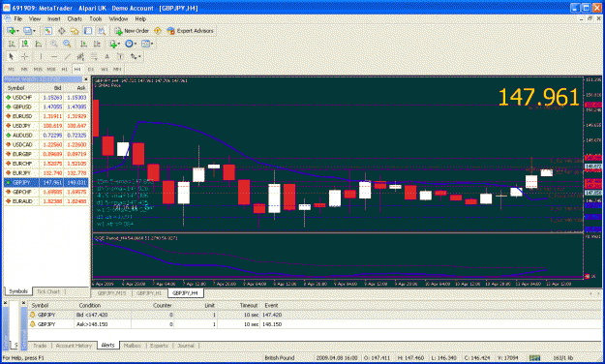Open the File menu
Viewport: 605px width, 364px height.
[x=17, y=19]
